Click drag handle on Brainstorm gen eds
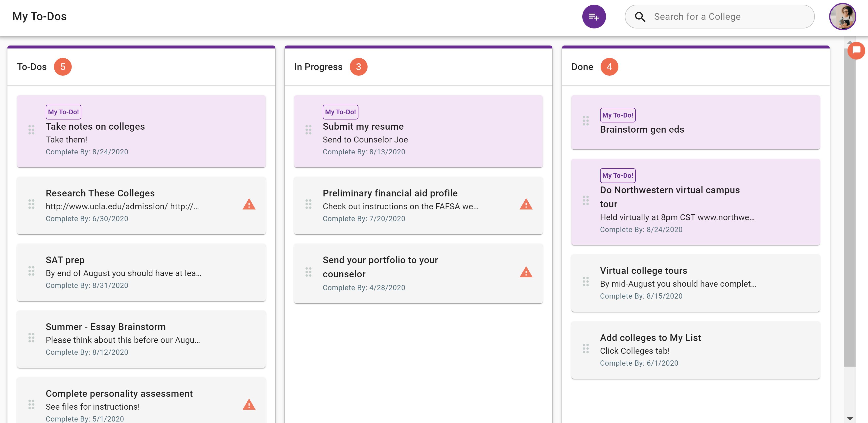The image size is (868, 423). click(x=586, y=121)
